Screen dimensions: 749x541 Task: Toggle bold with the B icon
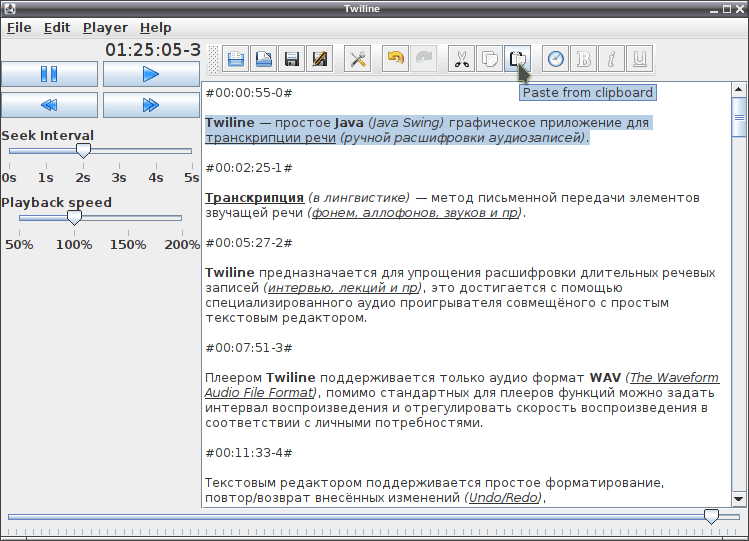click(583, 59)
